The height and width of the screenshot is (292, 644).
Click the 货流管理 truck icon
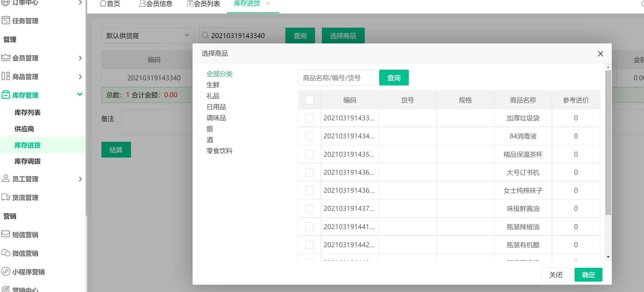coord(6,197)
